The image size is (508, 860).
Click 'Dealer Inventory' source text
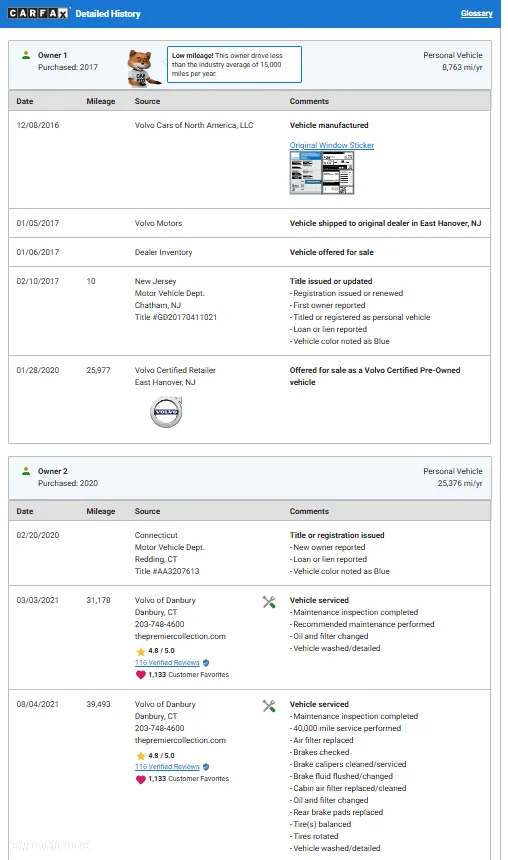point(163,252)
